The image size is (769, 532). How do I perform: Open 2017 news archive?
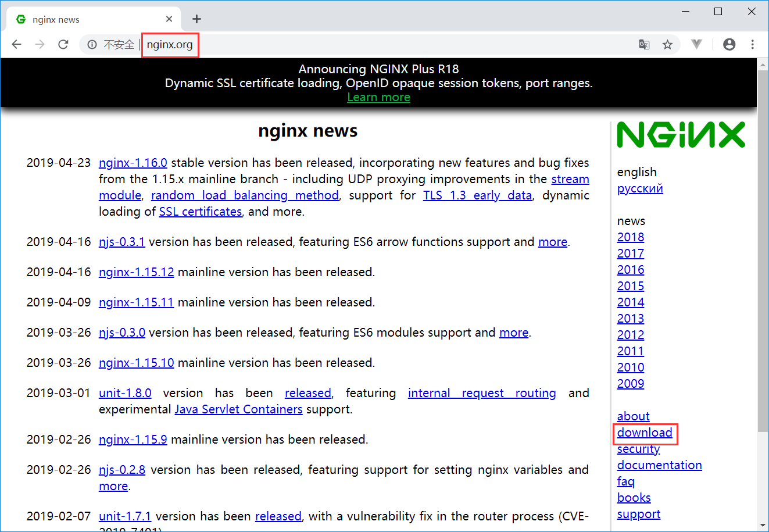pyautogui.click(x=631, y=253)
